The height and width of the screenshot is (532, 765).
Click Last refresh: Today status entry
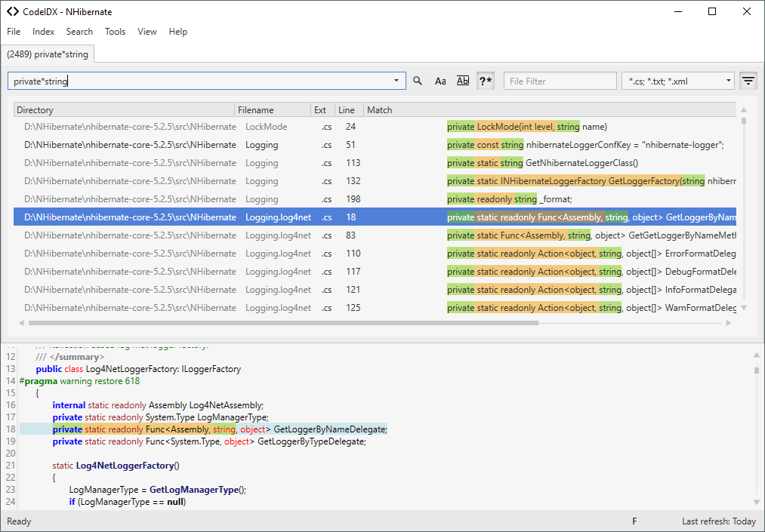[x=719, y=521]
